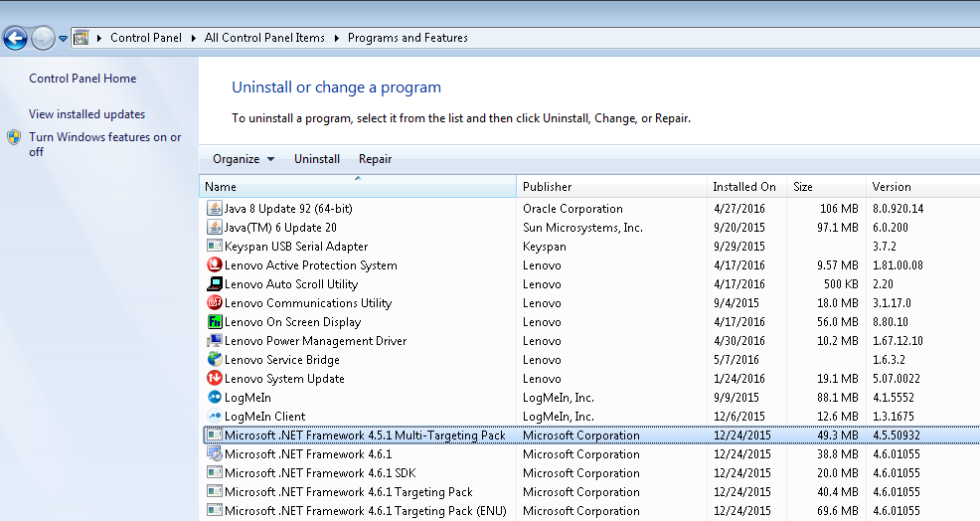Click the Lenovo System Update icon
Screen dimensions: 980x521
tap(215, 378)
